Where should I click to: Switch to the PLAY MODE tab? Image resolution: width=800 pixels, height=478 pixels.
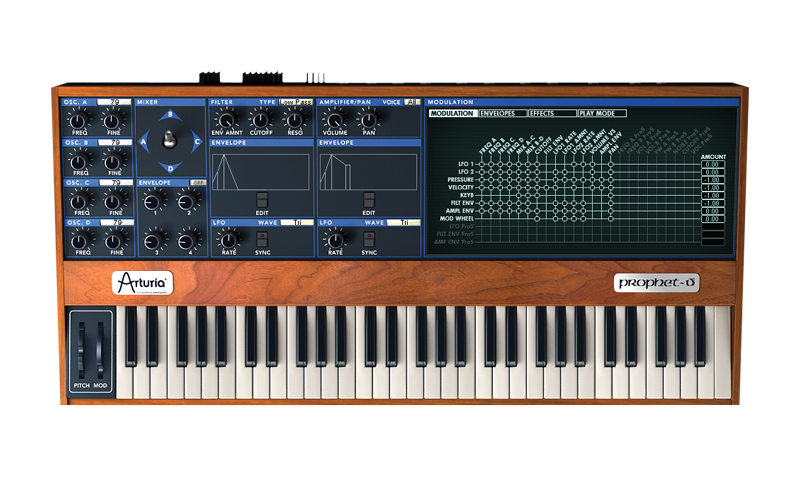pyautogui.click(x=602, y=113)
